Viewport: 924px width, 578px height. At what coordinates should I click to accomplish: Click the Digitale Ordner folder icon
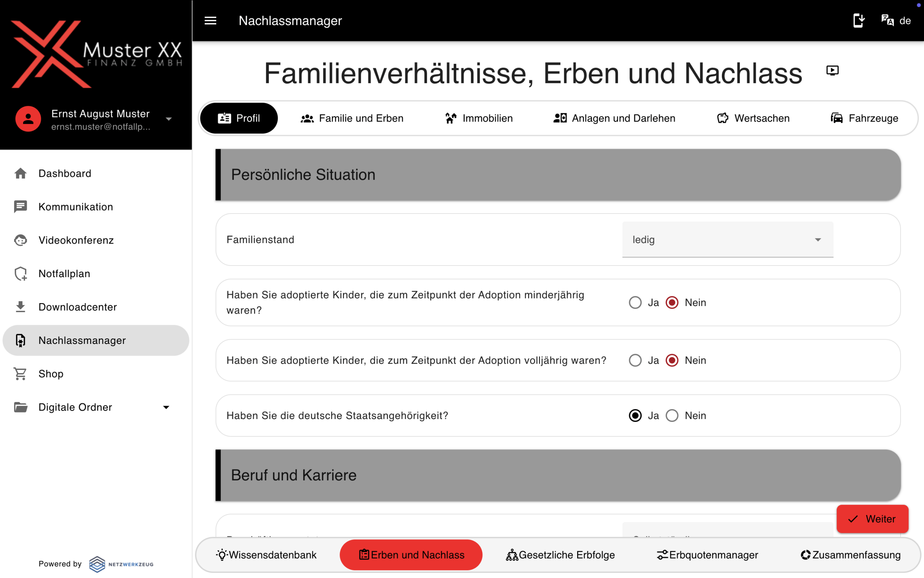tap(21, 407)
